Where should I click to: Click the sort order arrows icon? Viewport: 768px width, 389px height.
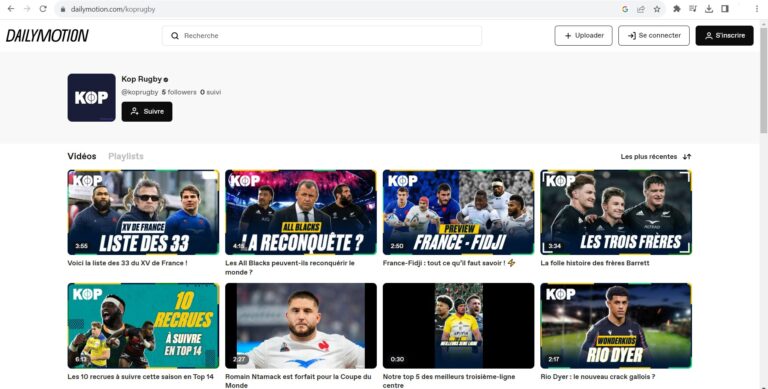pos(687,157)
